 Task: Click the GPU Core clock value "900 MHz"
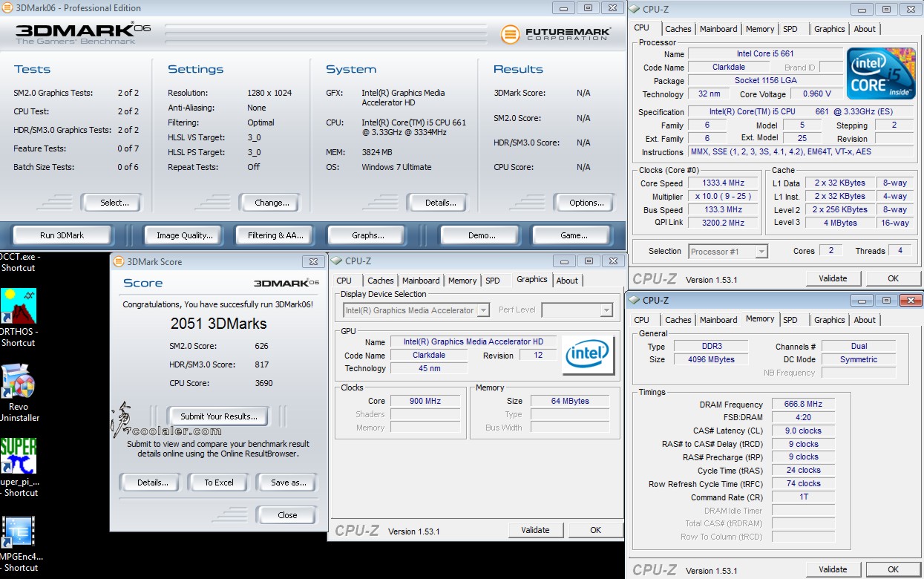click(425, 401)
